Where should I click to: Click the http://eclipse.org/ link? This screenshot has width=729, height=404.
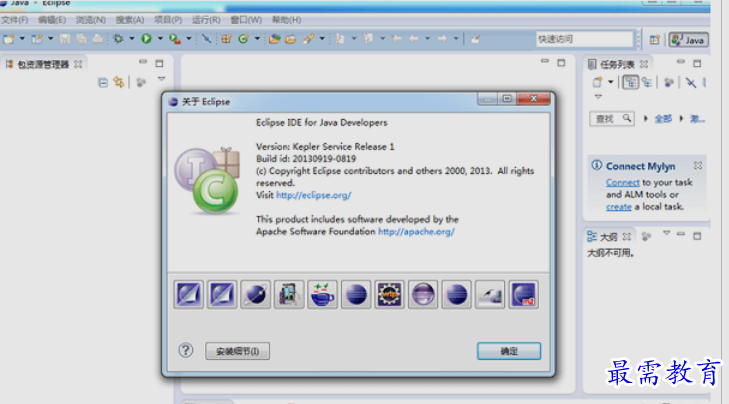pyautogui.click(x=314, y=195)
